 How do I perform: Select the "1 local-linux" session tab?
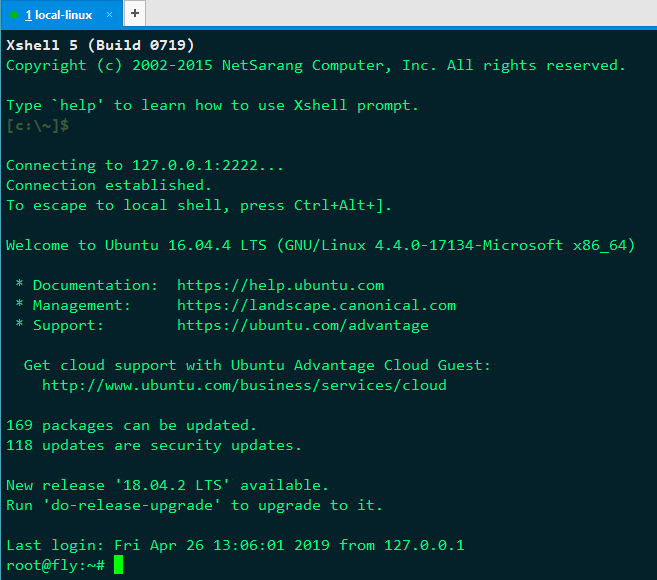[x=62, y=15]
